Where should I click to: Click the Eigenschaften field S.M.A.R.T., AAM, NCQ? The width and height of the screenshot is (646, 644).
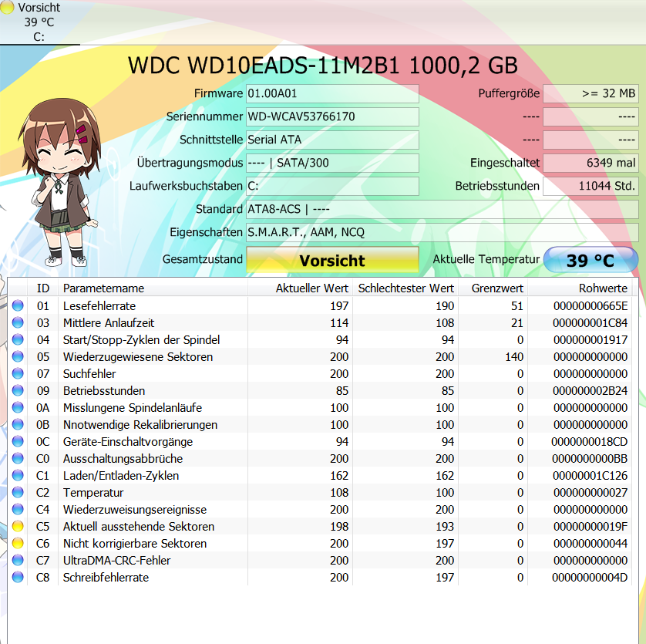[442, 232]
